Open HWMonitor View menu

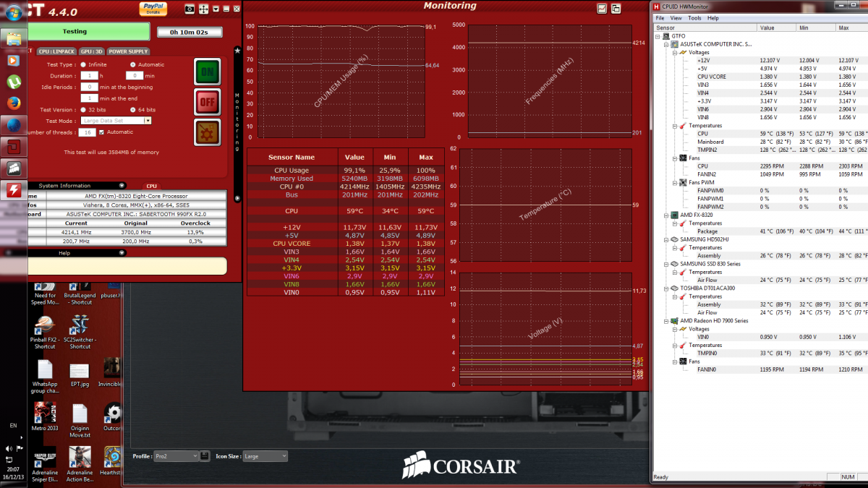(676, 18)
